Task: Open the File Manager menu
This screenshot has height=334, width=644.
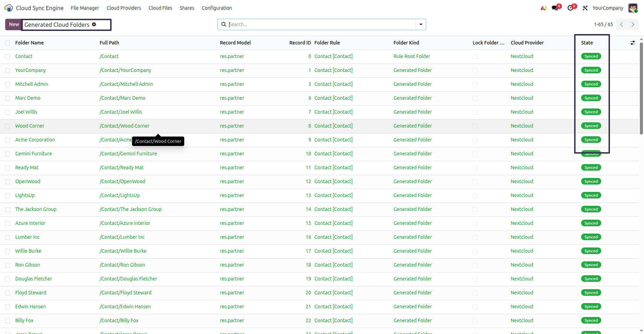Action: 85,8
